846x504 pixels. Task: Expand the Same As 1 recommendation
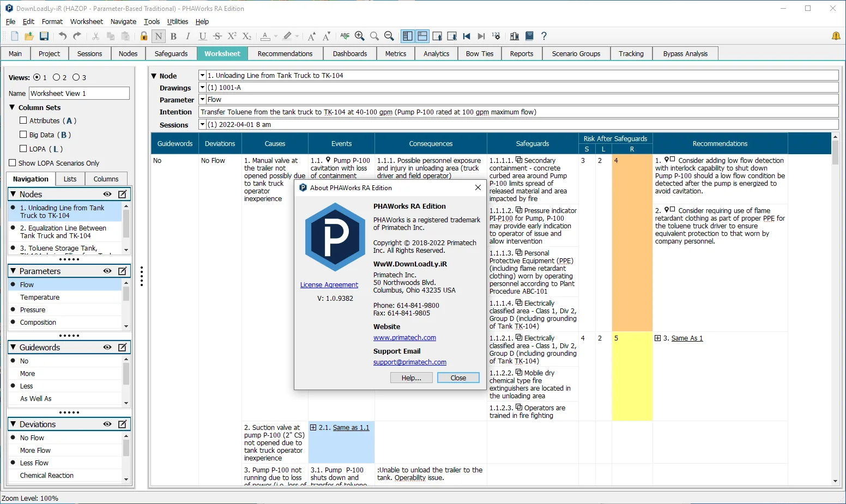click(x=657, y=338)
